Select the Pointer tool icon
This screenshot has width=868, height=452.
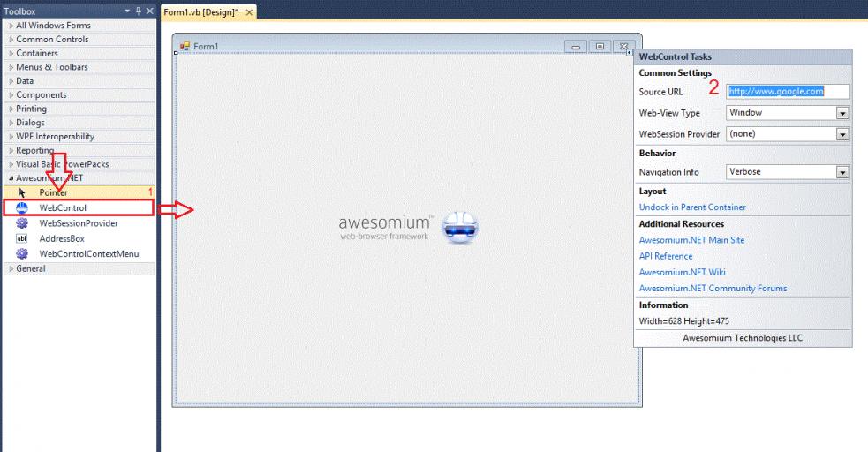pos(21,192)
